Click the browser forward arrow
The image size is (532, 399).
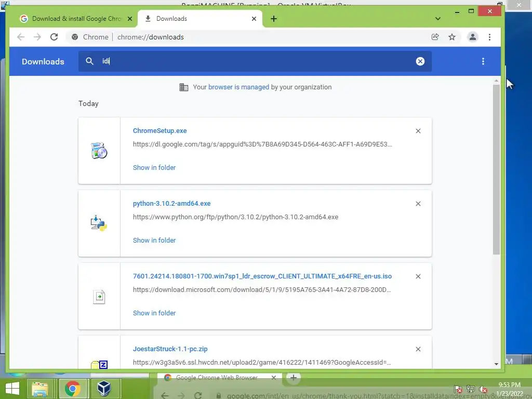point(37,37)
